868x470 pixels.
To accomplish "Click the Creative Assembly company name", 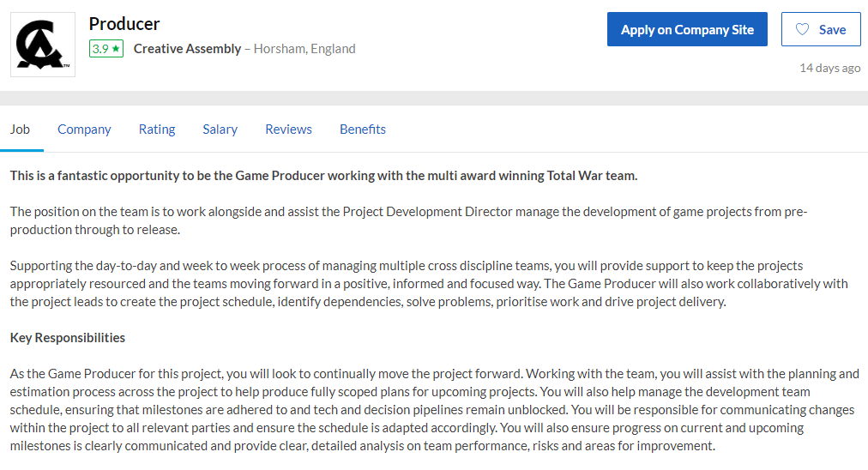I will pyautogui.click(x=187, y=49).
